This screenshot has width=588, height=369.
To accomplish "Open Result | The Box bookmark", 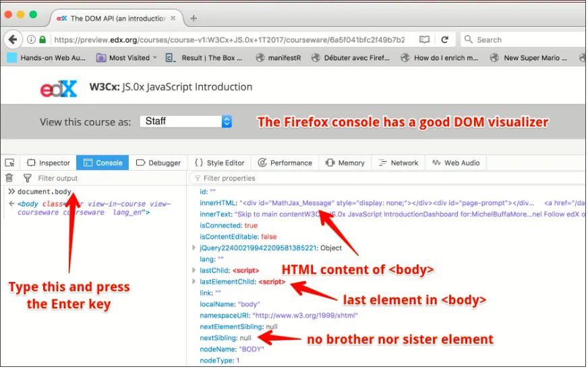I will tap(204, 58).
